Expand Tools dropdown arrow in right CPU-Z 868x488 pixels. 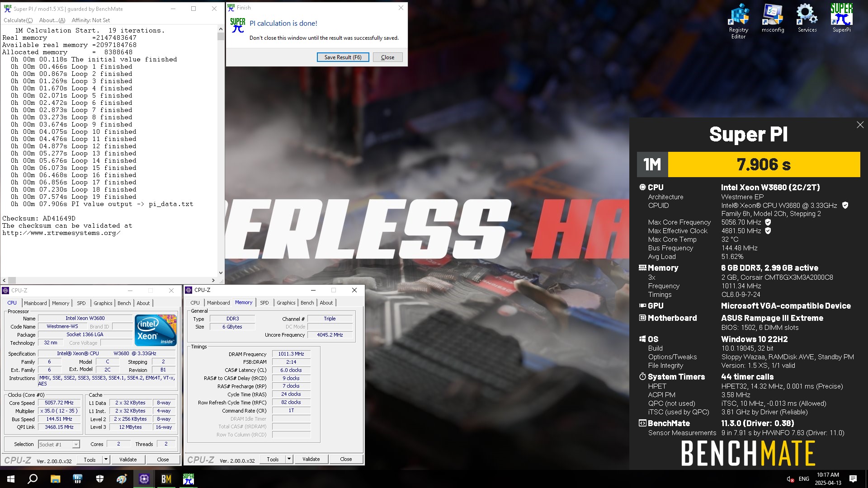click(x=289, y=460)
